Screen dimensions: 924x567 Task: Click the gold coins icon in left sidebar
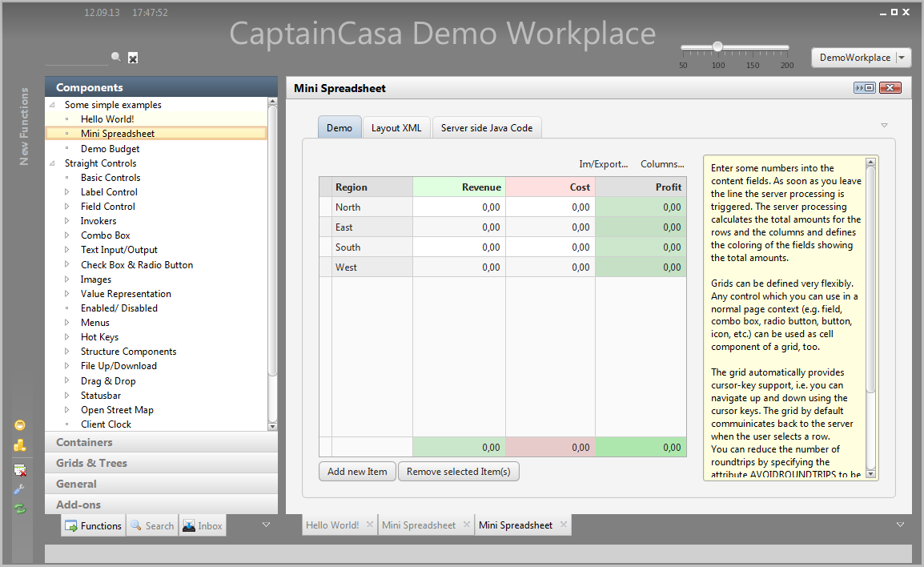[20, 446]
